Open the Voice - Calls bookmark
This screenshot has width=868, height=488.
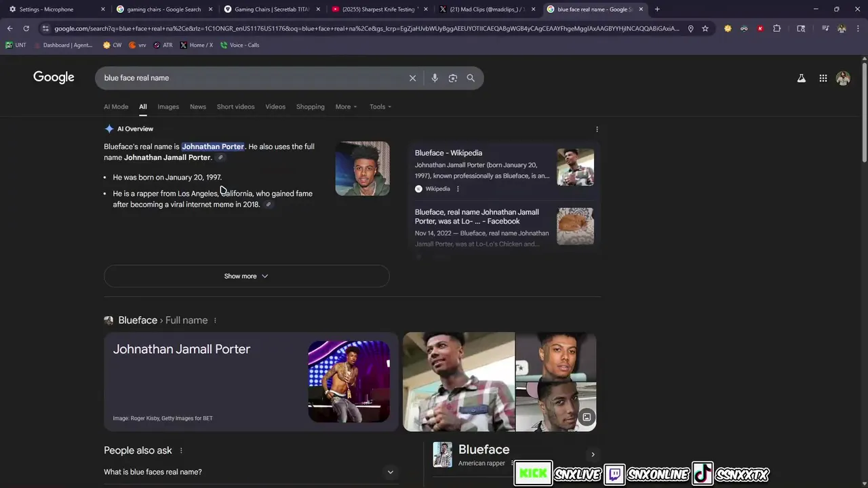[x=239, y=45]
